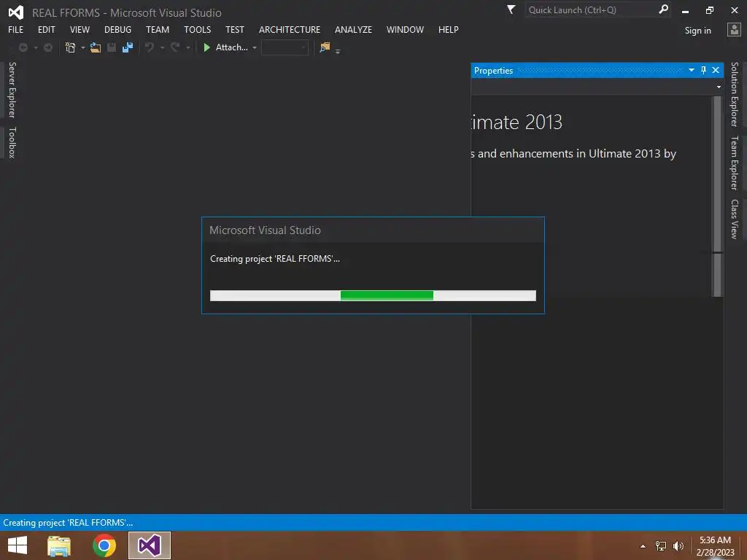Open the Server Explorer side tab

pyautogui.click(x=12, y=90)
